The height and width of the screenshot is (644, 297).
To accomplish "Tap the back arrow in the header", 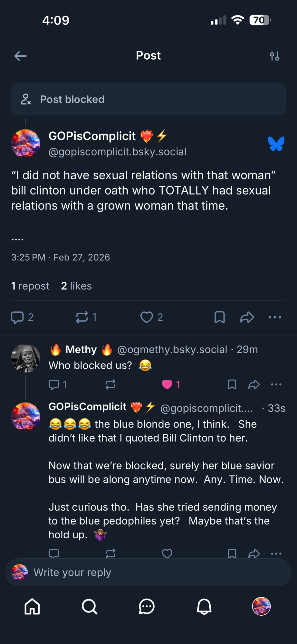I will pyautogui.click(x=20, y=56).
